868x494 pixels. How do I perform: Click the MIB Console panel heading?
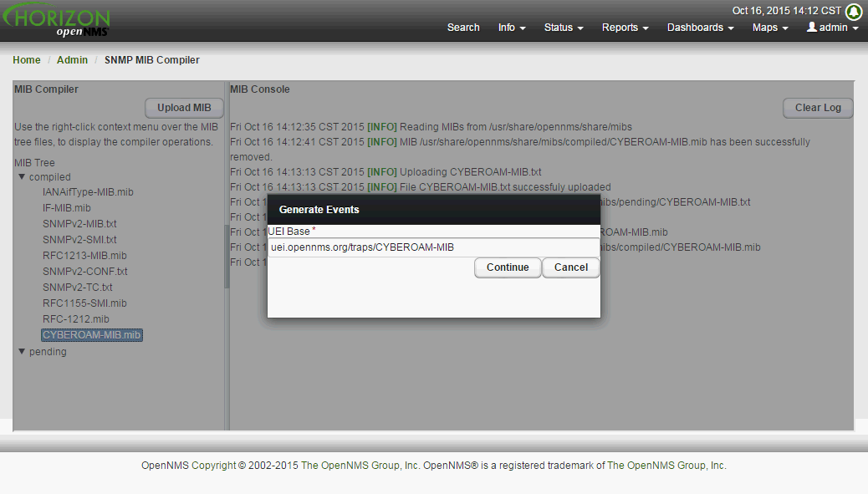[x=259, y=89]
